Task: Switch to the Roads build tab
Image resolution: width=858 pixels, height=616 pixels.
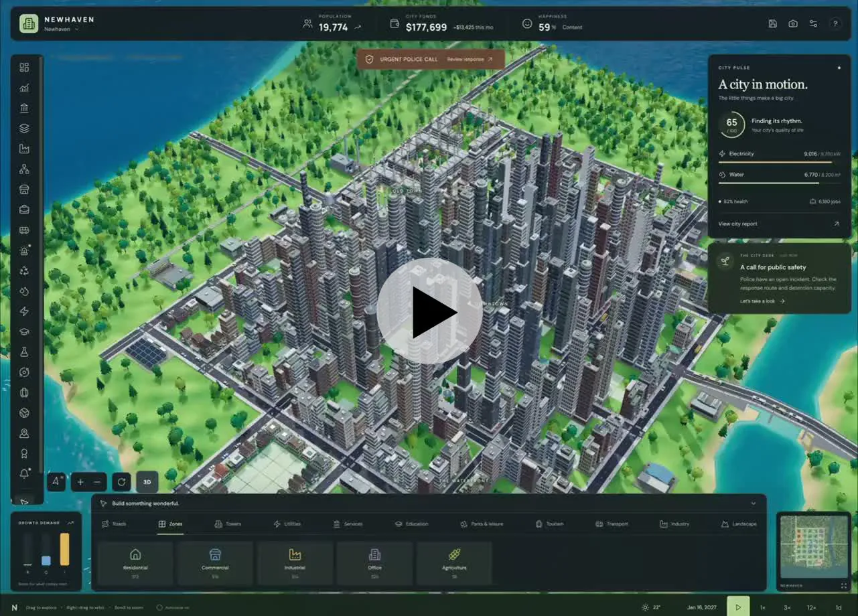Action: click(x=114, y=524)
